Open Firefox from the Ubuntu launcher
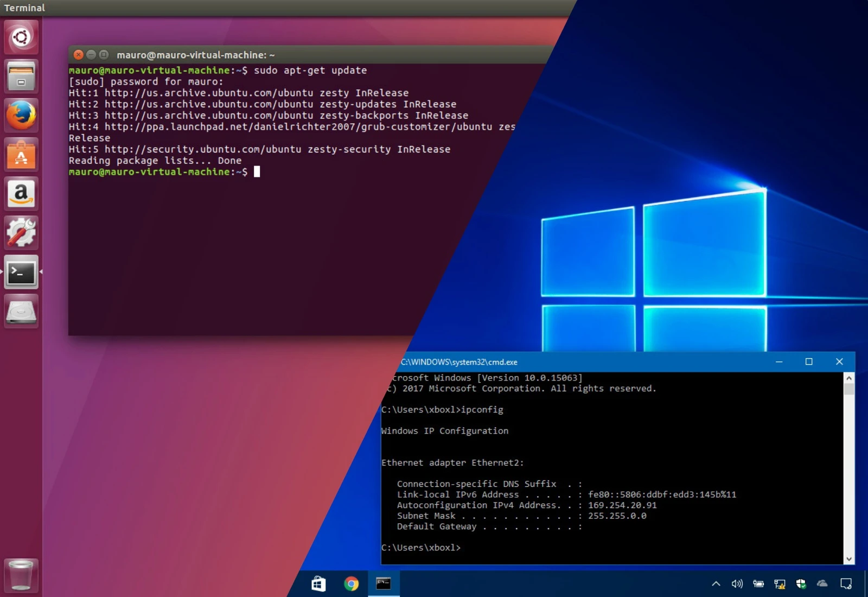Screen dimensions: 868x597 [21, 116]
